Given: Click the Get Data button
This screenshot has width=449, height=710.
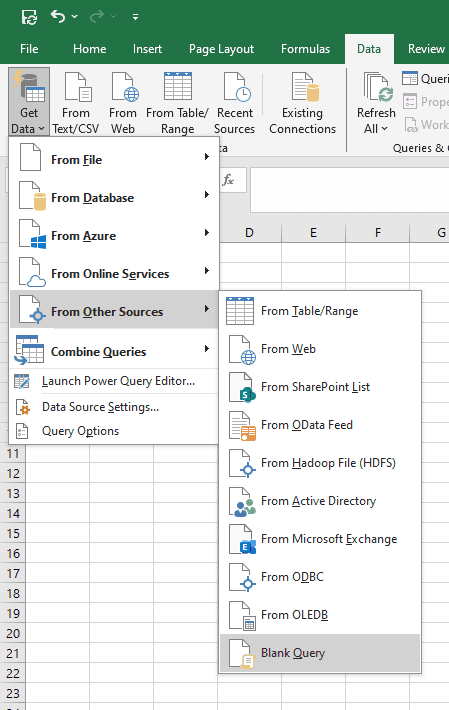Looking at the screenshot, I should tap(29, 101).
